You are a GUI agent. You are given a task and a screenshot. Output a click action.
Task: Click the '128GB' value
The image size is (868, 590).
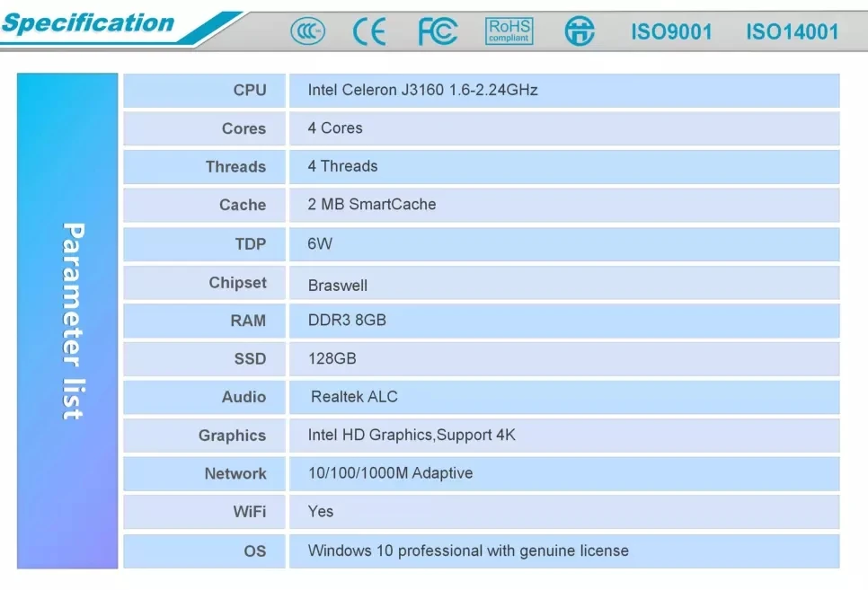click(x=332, y=358)
